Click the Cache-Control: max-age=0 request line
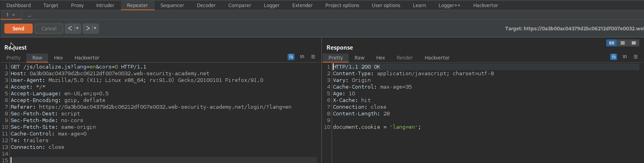The image size is (644, 163). [x=49, y=134]
